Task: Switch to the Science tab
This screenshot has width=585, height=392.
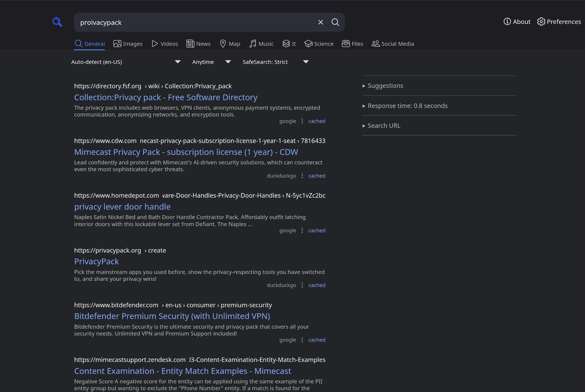Action: point(319,44)
